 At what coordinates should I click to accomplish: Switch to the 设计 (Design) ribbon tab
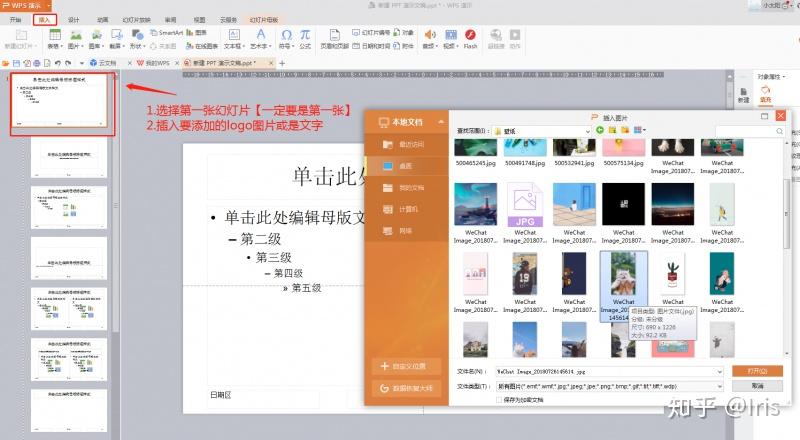74,20
